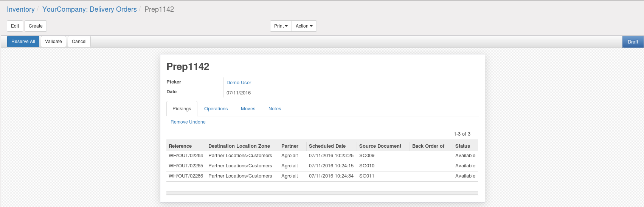Go to Inventory breadcrumb
Viewport: 644px width, 207px height.
(x=21, y=9)
